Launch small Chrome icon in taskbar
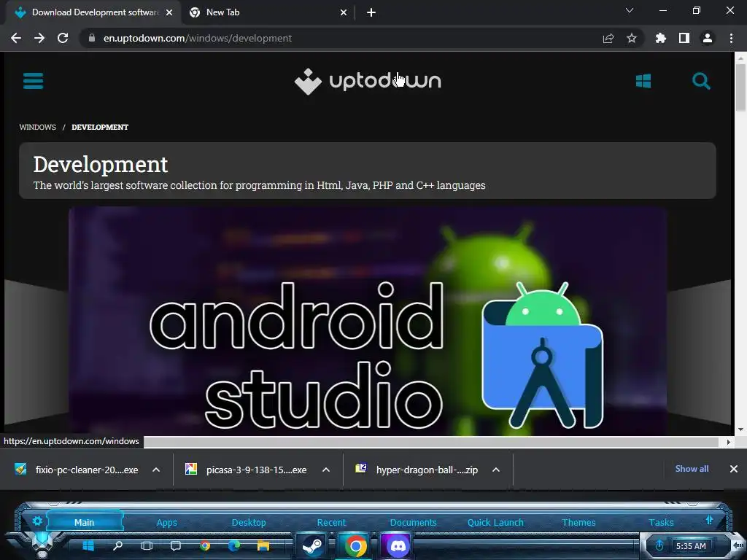 205,545
